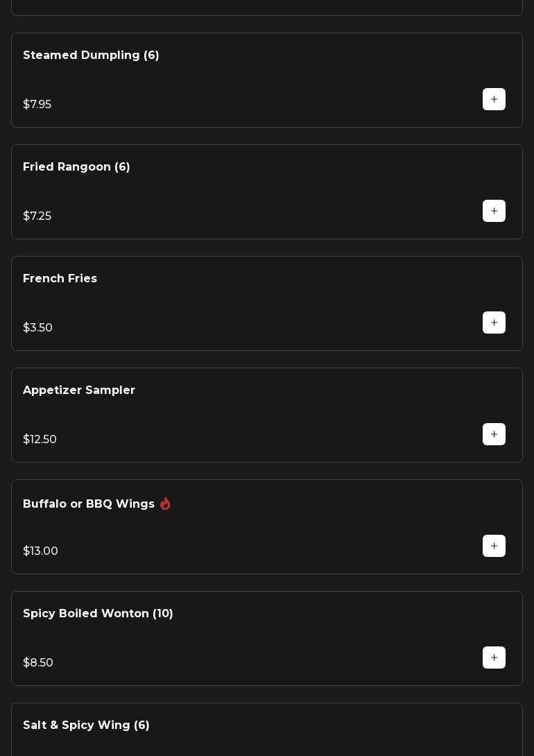Open Buffalo or BBQ Wings title
534x756 pixels.
pos(89,504)
